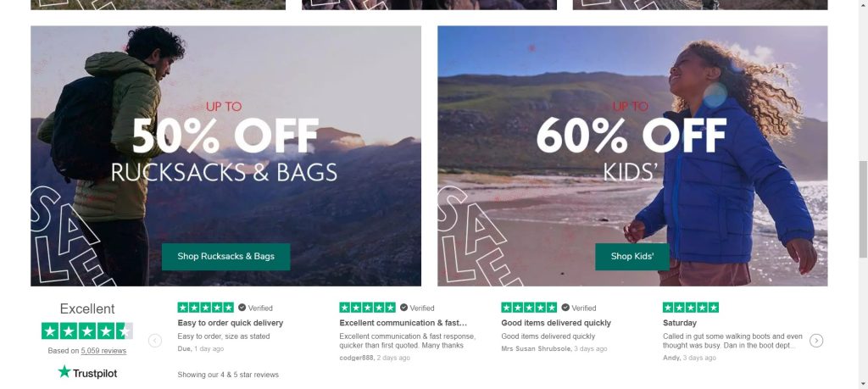Image resolution: width=868 pixels, height=389 pixels.
Task: Show previous reviews with left arrow
Action: pyautogui.click(x=155, y=341)
